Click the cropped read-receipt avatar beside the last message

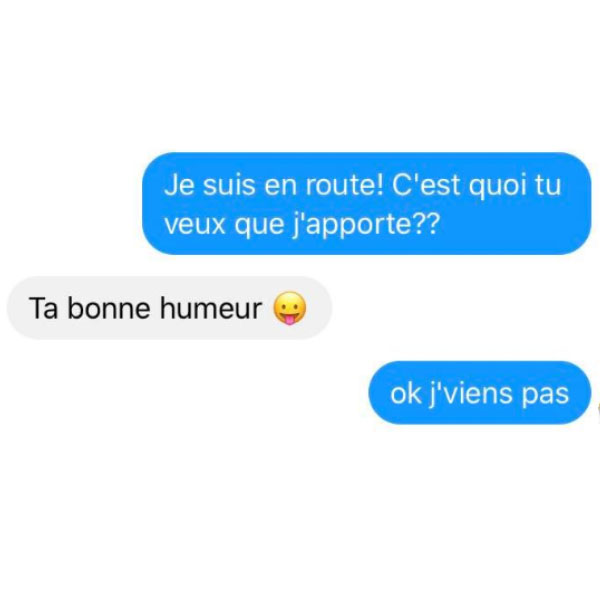point(598,411)
